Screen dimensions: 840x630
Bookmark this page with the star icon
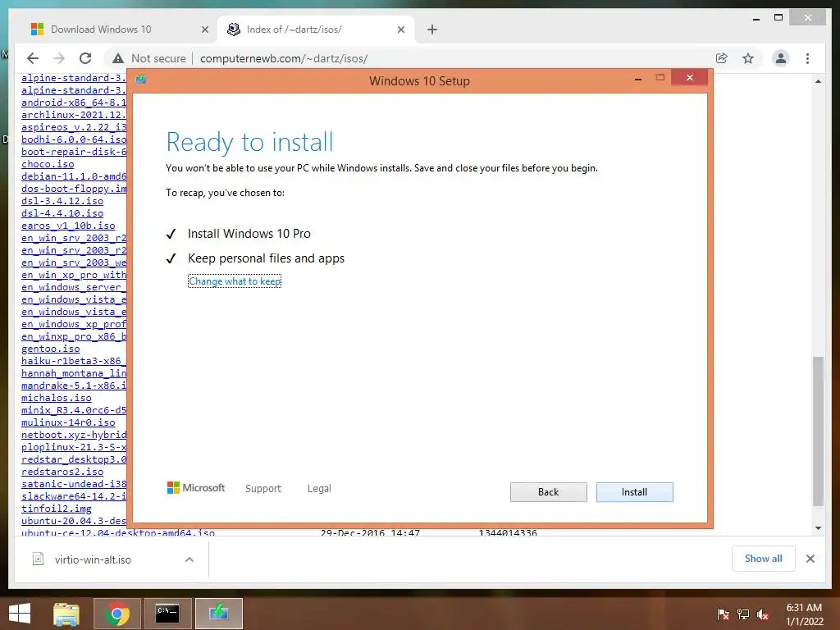[748, 58]
